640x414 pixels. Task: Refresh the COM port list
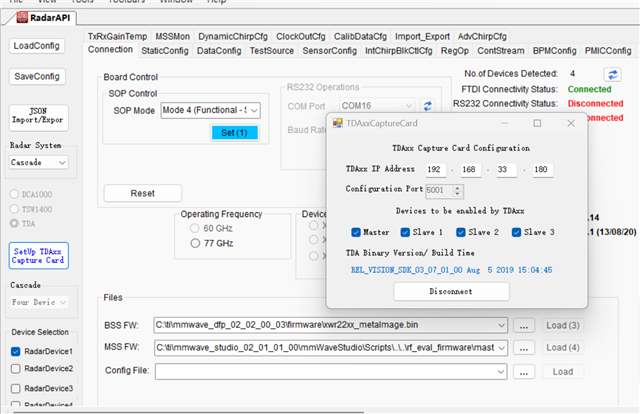[427, 106]
